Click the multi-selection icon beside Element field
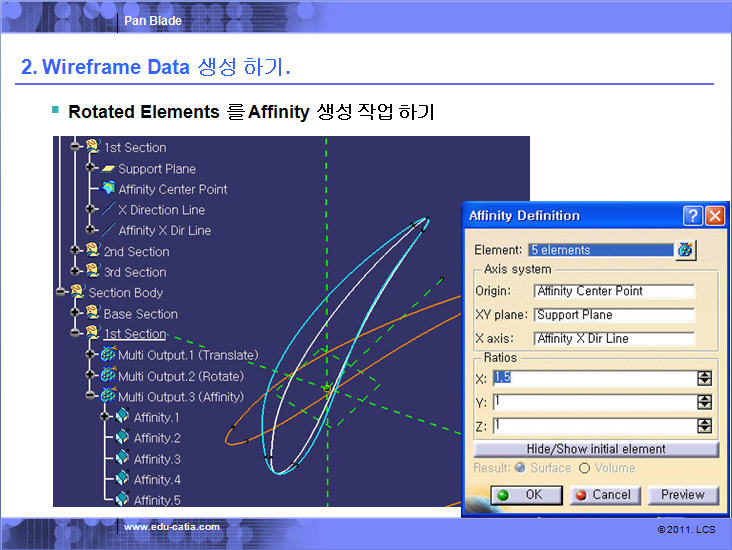Image resolution: width=732 pixels, height=550 pixels. tap(686, 250)
